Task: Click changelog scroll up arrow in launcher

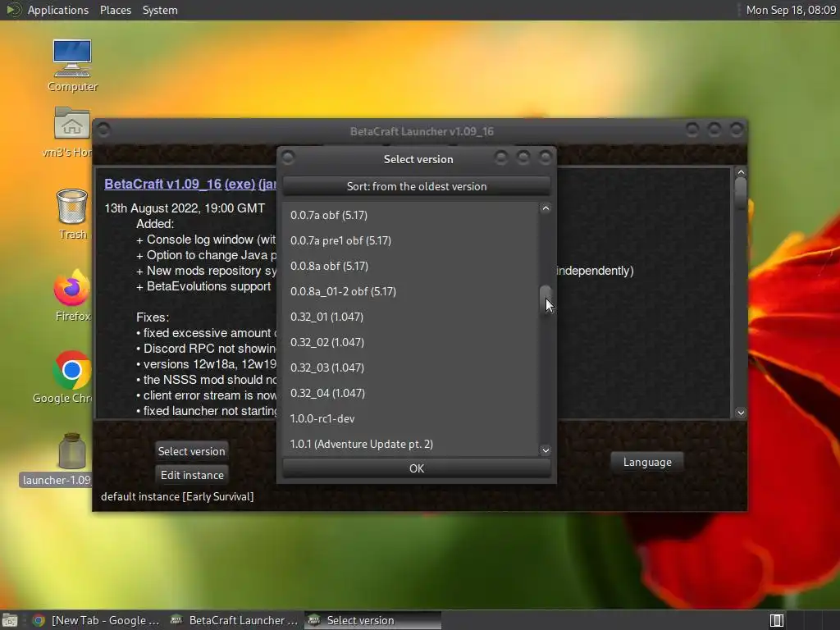Action: [741, 172]
